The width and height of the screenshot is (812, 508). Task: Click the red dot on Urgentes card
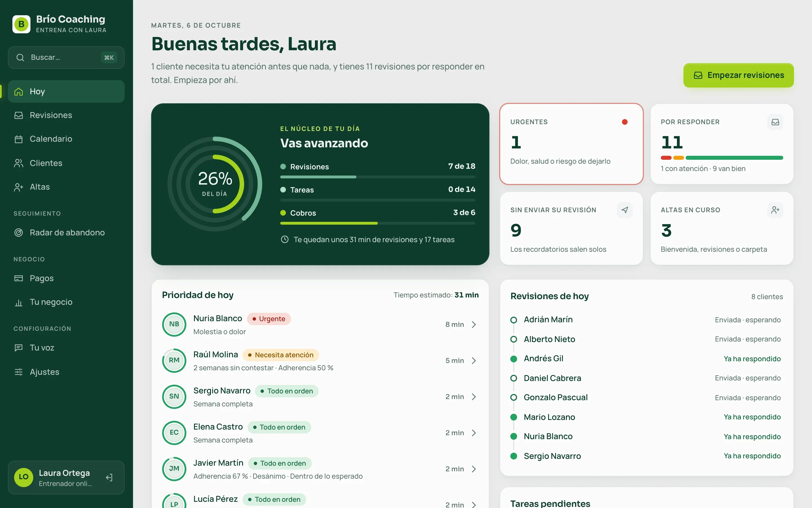(625, 122)
